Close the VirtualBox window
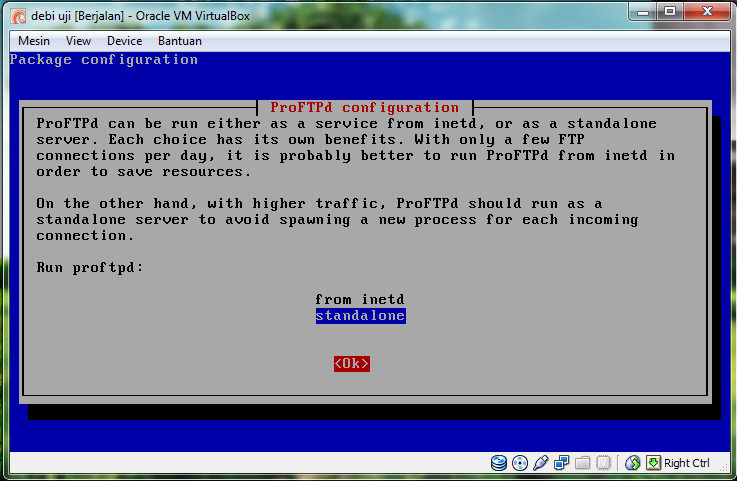This screenshot has width=737, height=481. point(707,12)
